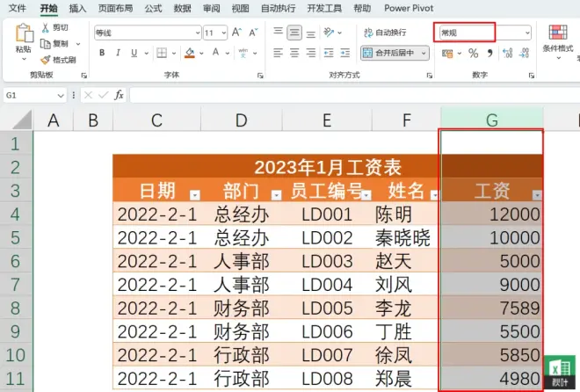Screen dimensions: 580x392
Task: Click the Copy (复制) icon
Action: point(45,44)
